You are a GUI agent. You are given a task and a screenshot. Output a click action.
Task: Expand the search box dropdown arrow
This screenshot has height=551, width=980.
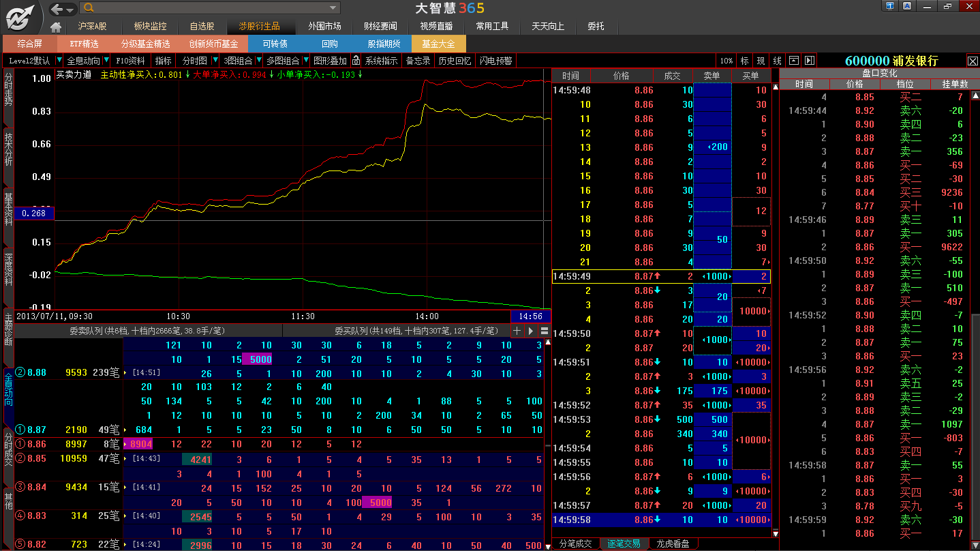[x=333, y=8]
